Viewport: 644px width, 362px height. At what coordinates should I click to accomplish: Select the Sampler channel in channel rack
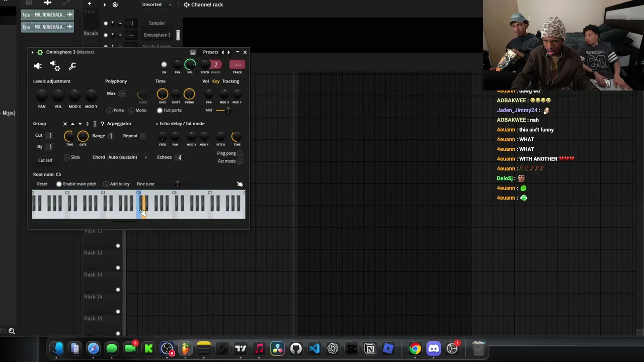(157, 23)
